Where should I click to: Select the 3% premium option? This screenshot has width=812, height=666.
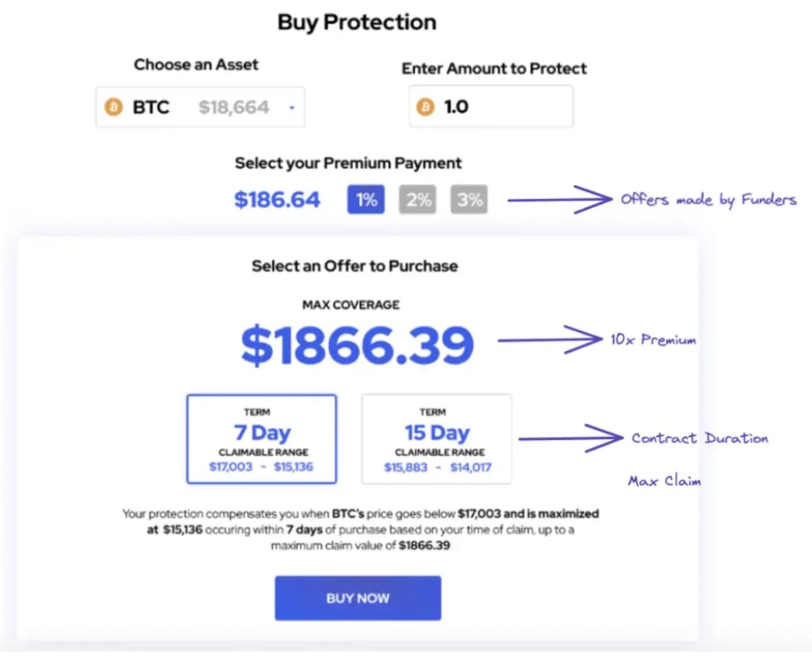pos(469,200)
